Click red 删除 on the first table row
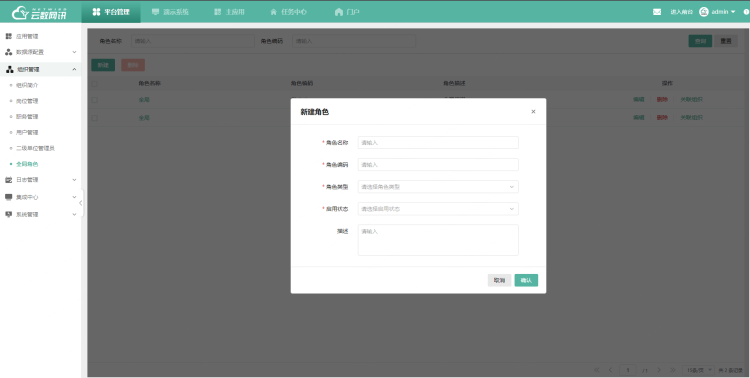This screenshot has width=750, height=378. click(662, 100)
